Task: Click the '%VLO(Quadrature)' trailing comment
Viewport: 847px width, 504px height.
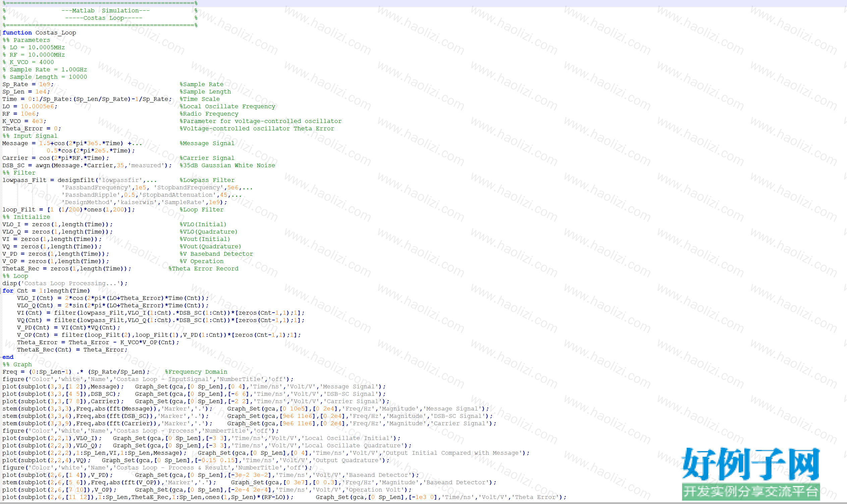Action: 209,232
